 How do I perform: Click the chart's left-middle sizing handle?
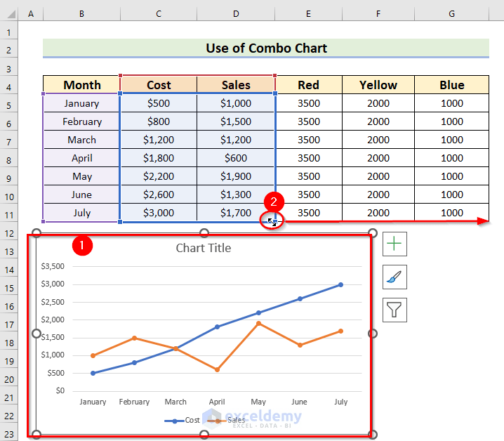click(x=37, y=334)
